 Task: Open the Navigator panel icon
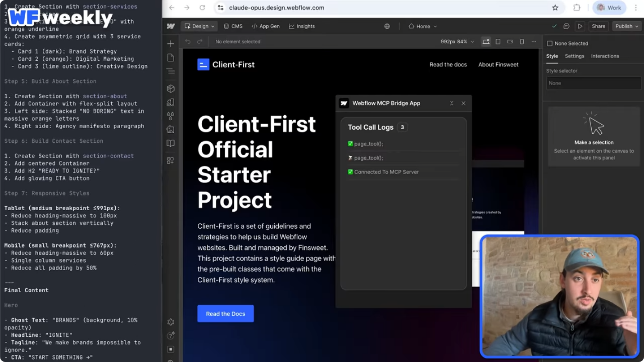(x=171, y=71)
